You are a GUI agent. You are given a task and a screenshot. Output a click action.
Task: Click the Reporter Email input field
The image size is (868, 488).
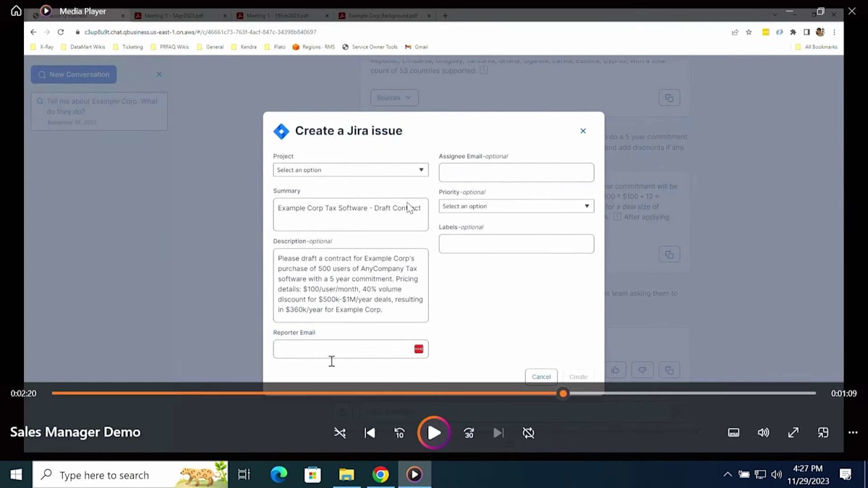tap(351, 349)
